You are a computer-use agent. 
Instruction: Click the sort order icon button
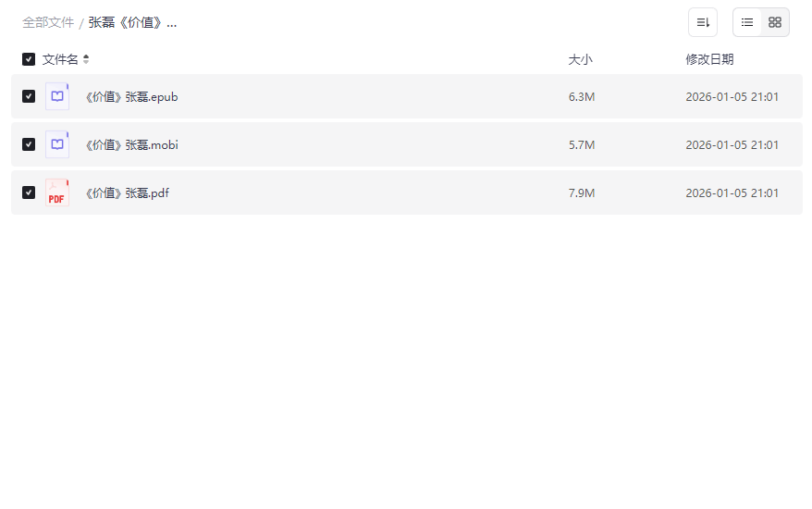[x=703, y=22]
